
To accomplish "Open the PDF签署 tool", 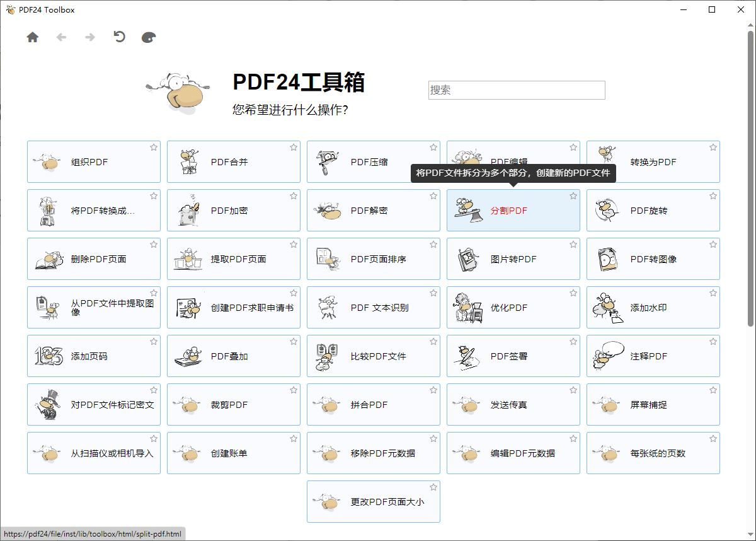I will 513,356.
